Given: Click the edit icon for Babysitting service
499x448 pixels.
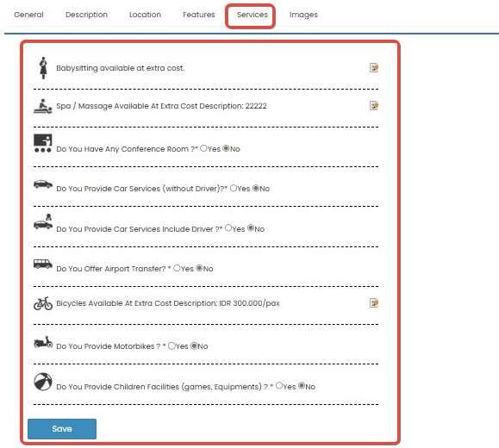Looking at the screenshot, I should point(374,68).
